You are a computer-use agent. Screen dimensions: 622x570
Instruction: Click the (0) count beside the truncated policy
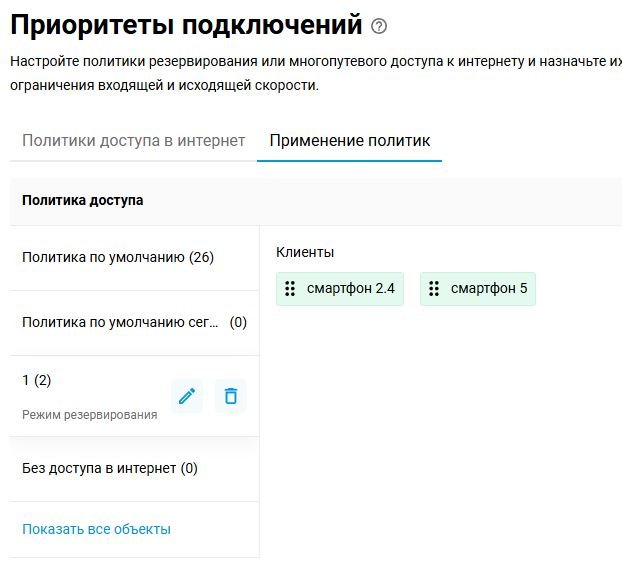(238, 322)
